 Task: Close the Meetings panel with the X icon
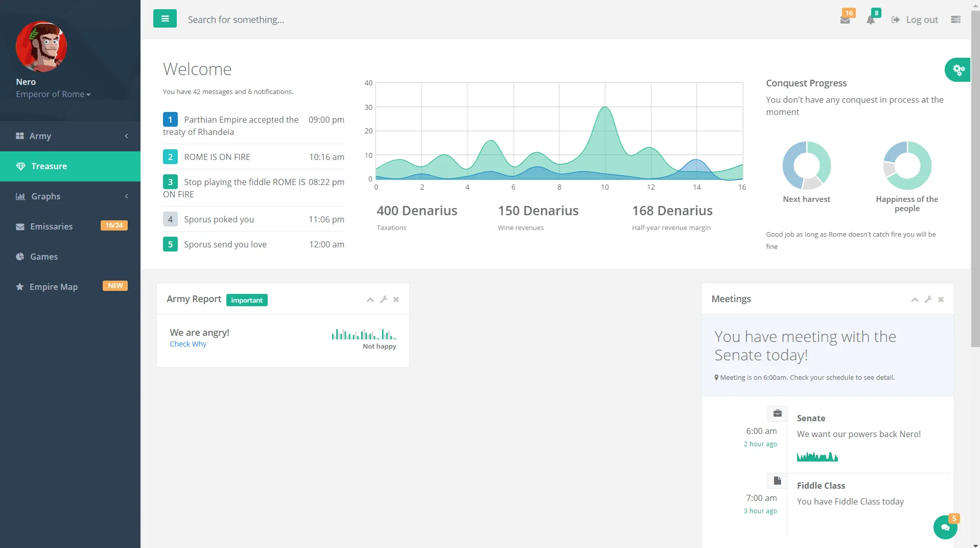pos(941,300)
